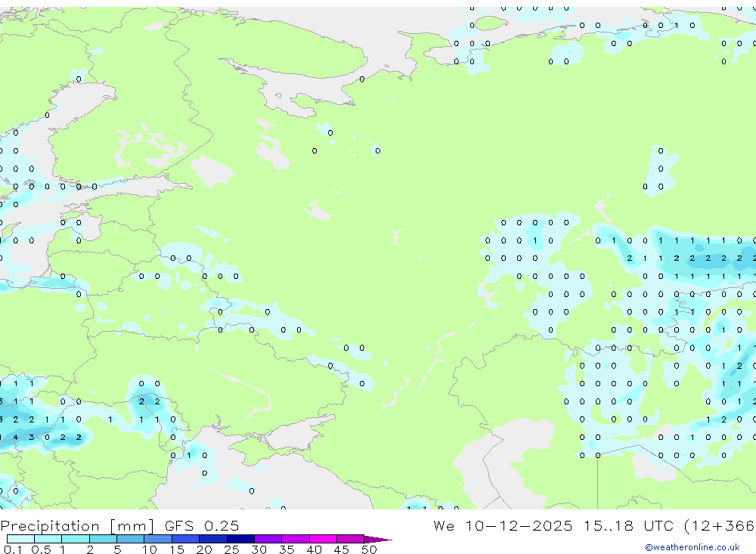Screen dimensions: 756x554
Task: Pick the violet legend swatch between 30 and 35
Action: (x=268, y=539)
